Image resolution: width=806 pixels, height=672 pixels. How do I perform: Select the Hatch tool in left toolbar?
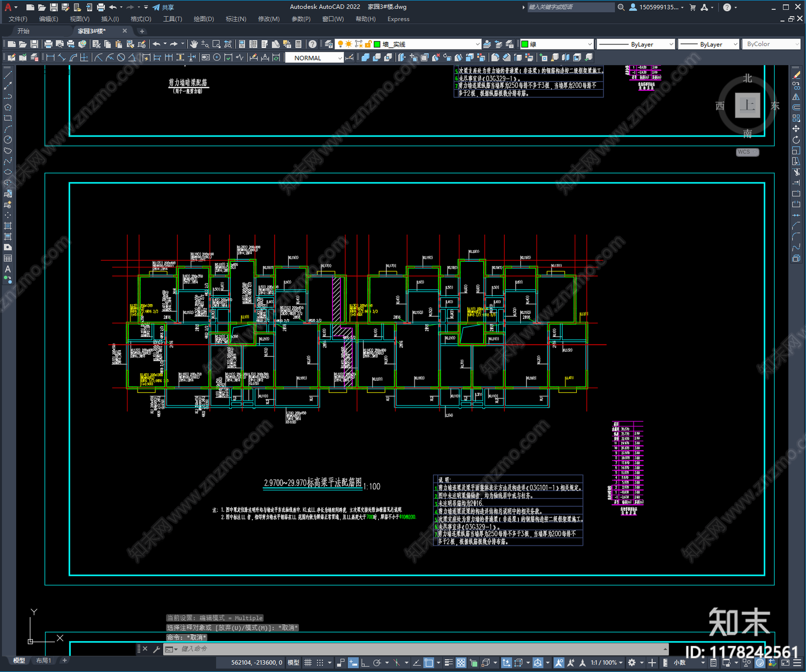coord(8,226)
